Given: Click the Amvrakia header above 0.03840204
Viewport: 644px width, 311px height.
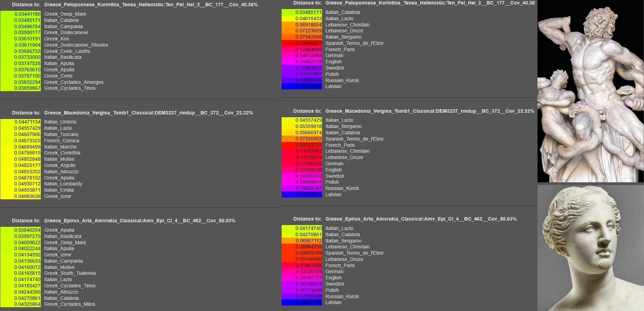Looking at the screenshot, I should (140, 221).
